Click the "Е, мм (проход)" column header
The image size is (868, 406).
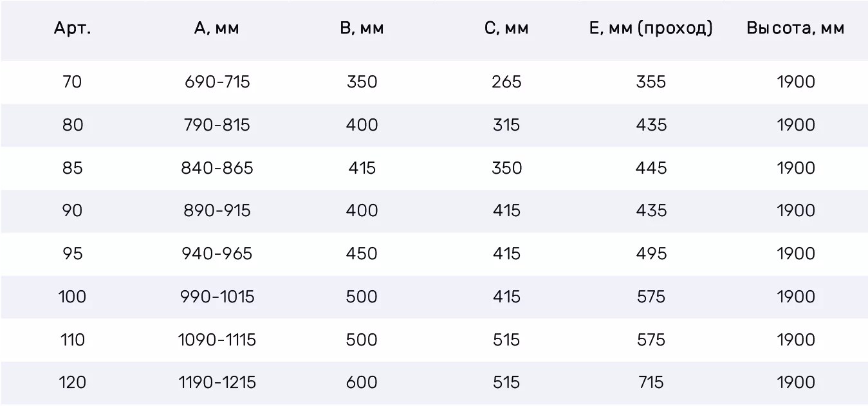(x=651, y=29)
